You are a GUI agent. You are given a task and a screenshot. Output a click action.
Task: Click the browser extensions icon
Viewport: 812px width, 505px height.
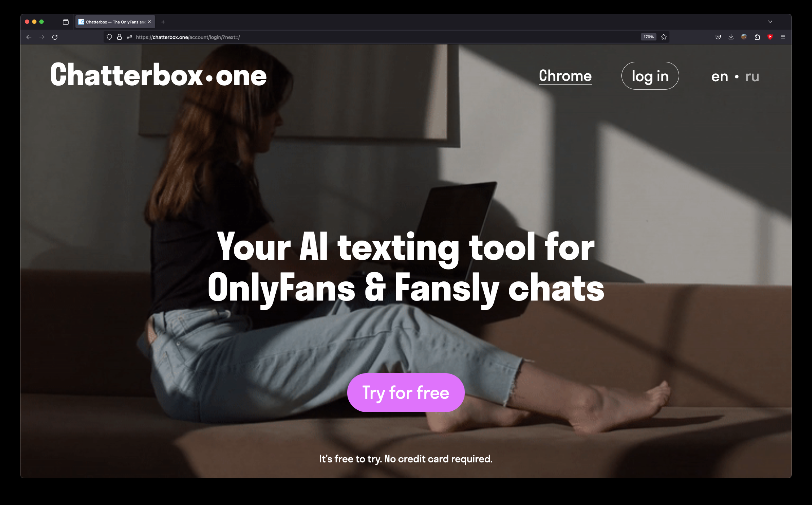click(757, 36)
